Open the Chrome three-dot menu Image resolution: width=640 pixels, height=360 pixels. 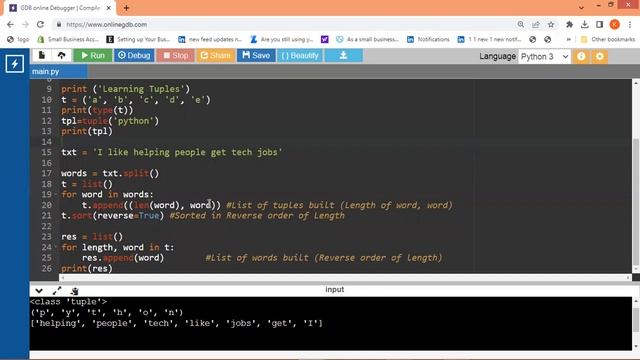(x=629, y=24)
